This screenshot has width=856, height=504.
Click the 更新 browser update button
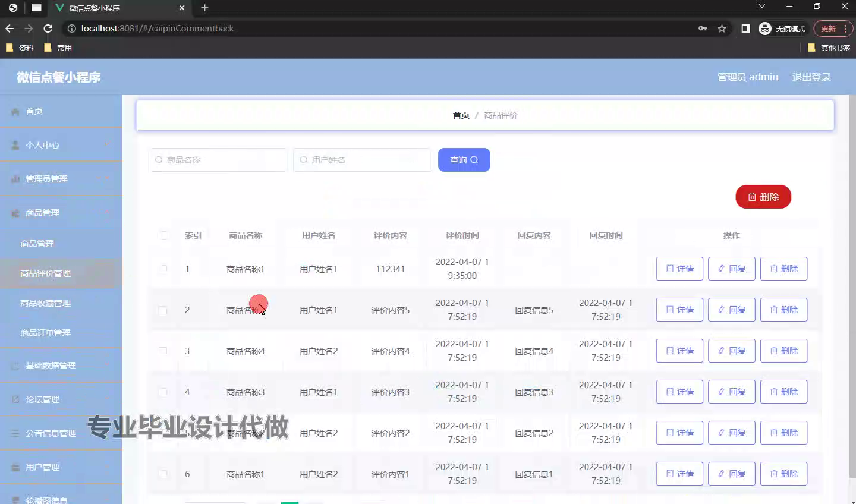click(833, 29)
